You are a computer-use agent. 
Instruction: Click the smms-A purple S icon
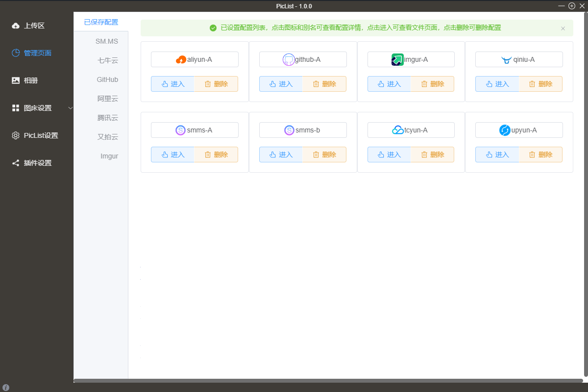click(x=181, y=131)
